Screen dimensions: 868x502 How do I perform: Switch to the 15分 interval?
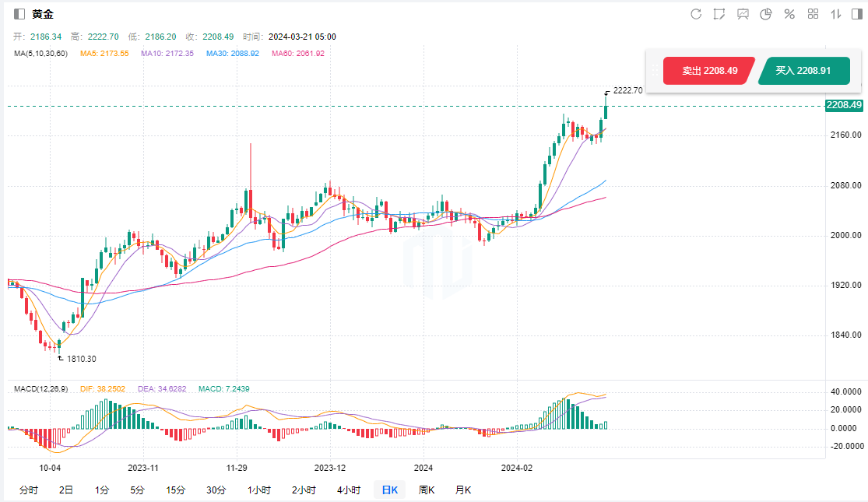pyautogui.click(x=176, y=490)
